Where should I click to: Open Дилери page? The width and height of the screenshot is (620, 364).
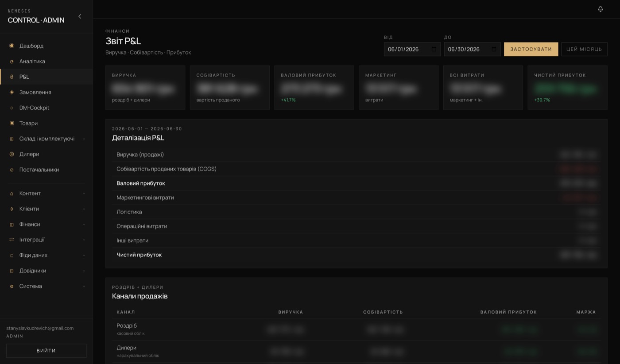[x=46, y=154]
